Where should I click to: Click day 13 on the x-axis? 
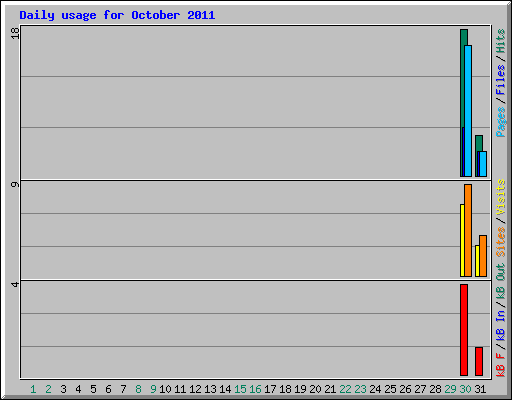tap(210, 389)
